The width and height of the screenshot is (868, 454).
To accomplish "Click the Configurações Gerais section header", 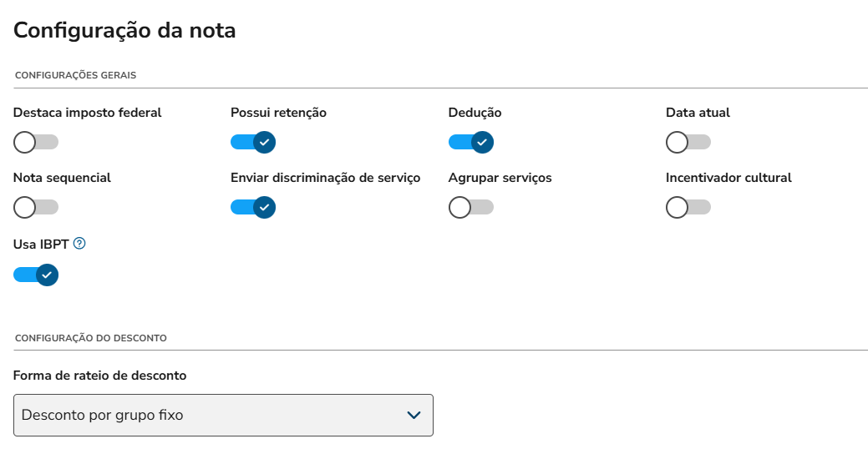I will click(76, 75).
